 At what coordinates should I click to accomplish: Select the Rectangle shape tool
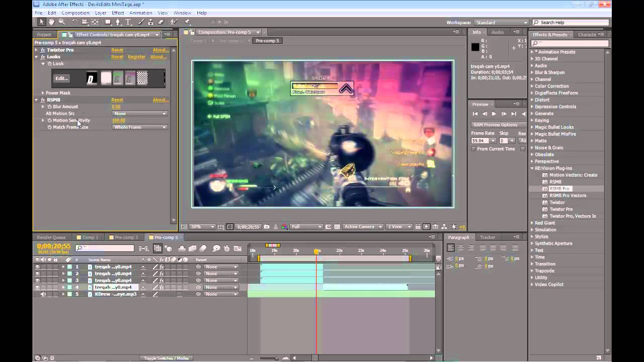point(108,22)
